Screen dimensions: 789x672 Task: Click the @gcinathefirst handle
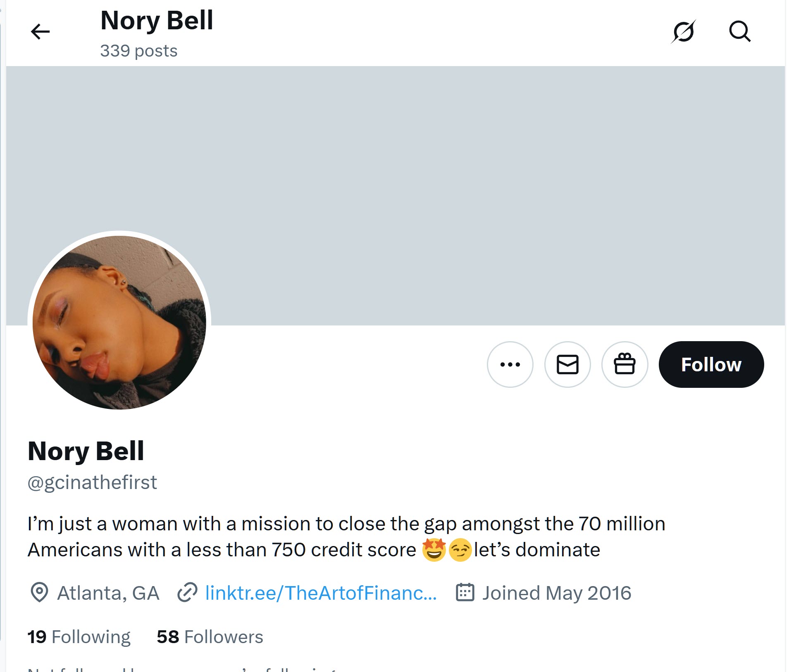coord(92,482)
